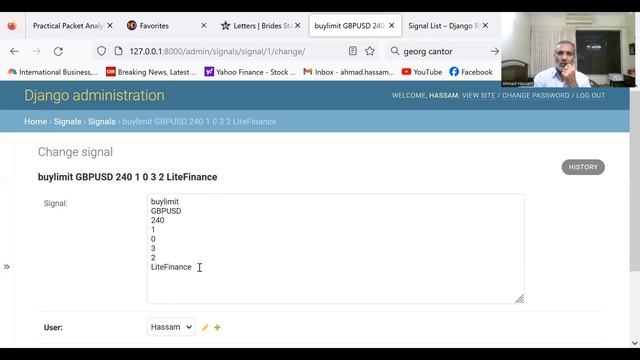
Task: Reload the page with the refresh icon
Action: (x=58, y=51)
